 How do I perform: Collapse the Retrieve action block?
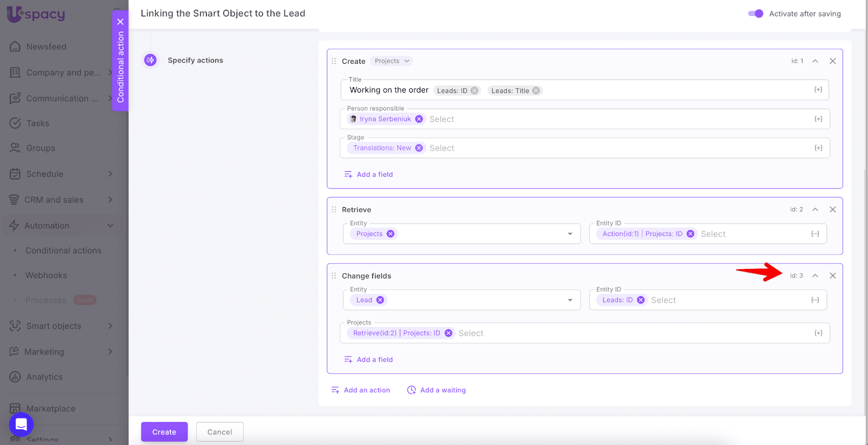click(x=815, y=210)
